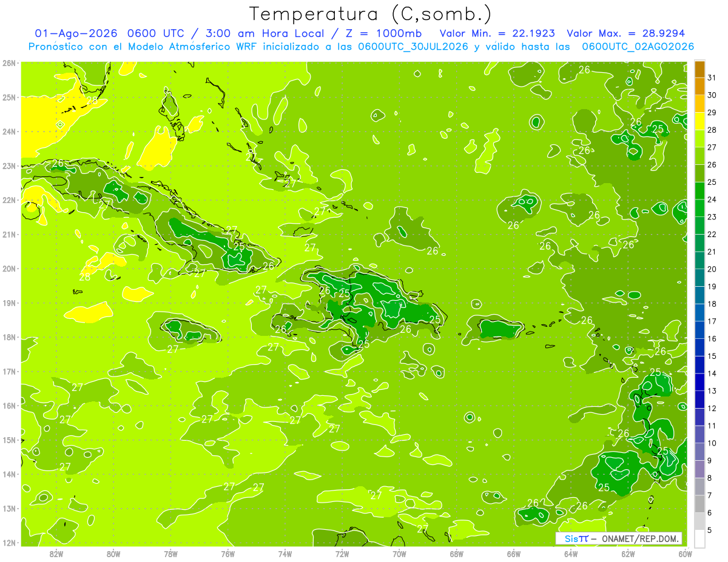This screenshot has height=562, width=728.
Task: Click the "23N" latitude axis label
Action: coord(8,166)
